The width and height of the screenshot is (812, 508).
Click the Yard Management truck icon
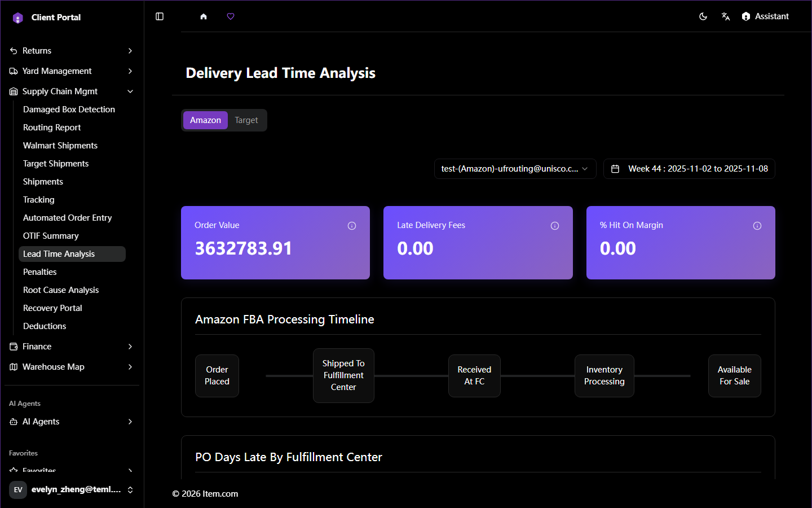[14, 71]
